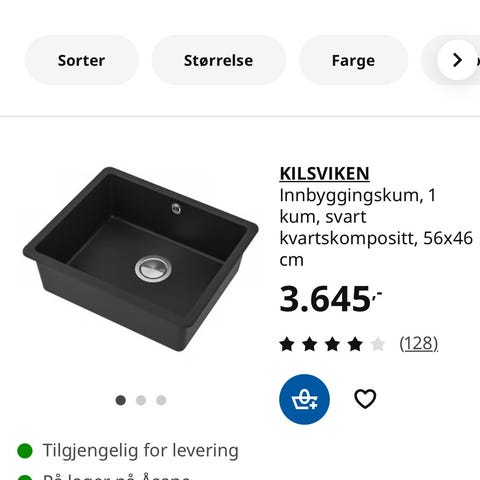480x480 pixels.
Task: Open the KILSVIKEN product name link
Action: click(324, 173)
